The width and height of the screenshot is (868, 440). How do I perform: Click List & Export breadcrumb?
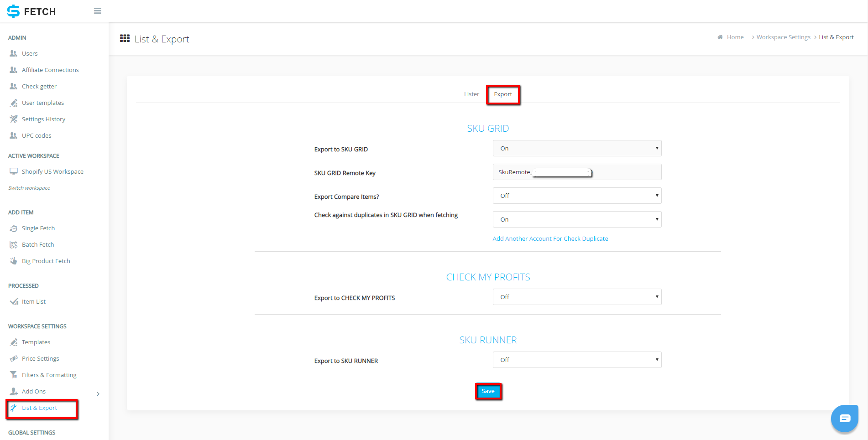coord(836,37)
